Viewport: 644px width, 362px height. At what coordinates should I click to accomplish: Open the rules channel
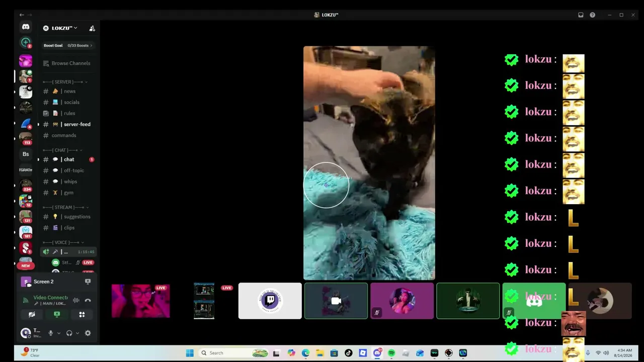click(x=68, y=113)
